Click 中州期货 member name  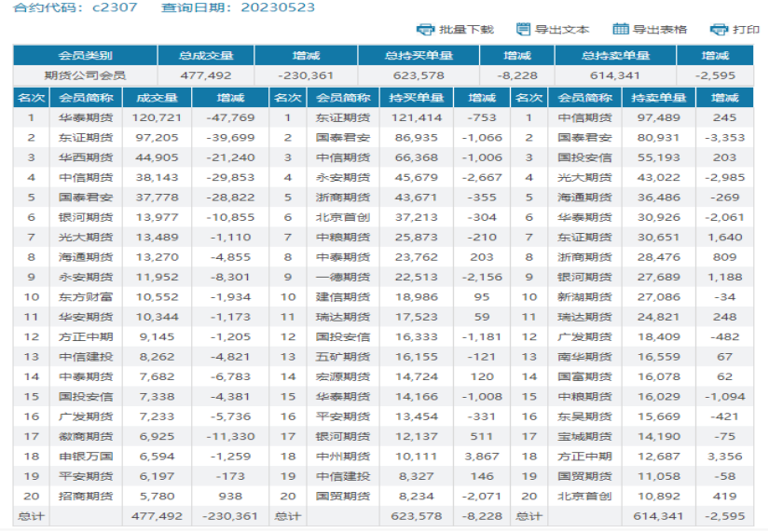pos(343,457)
